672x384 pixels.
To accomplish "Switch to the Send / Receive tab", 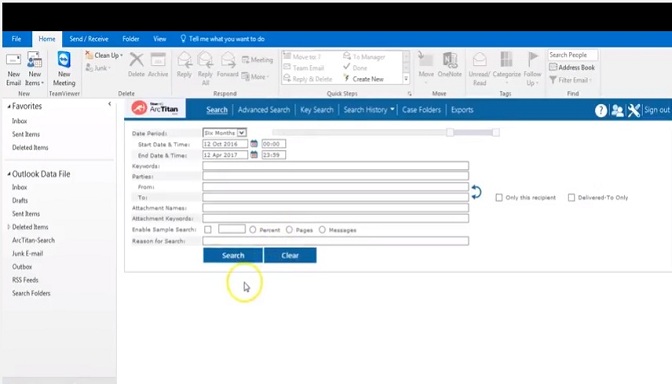I will pyautogui.click(x=89, y=39).
